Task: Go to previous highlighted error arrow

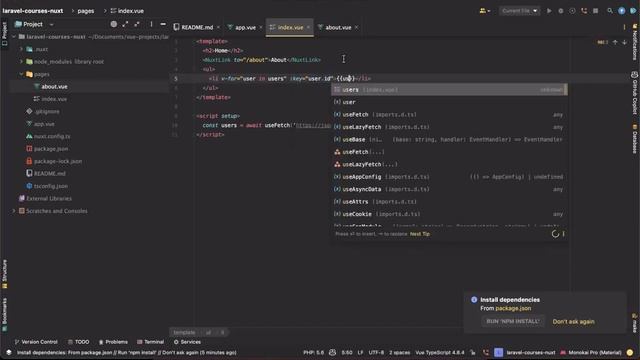Action: pos(615,42)
